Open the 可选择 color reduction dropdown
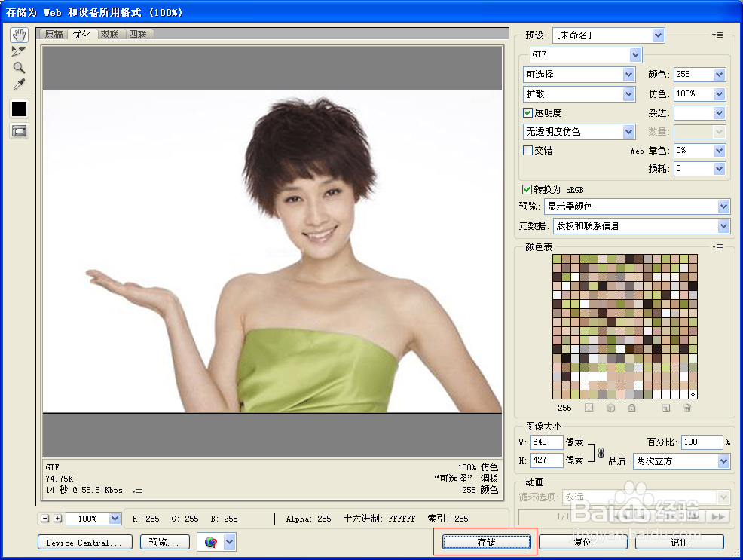Viewport: 743px width, 560px height. click(x=579, y=75)
